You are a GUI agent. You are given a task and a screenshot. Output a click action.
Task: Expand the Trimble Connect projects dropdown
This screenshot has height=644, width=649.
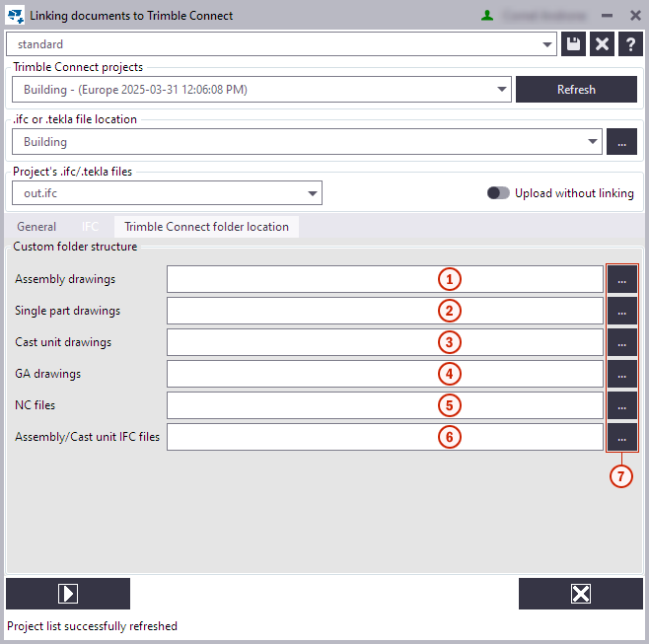[x=502, y=89]
